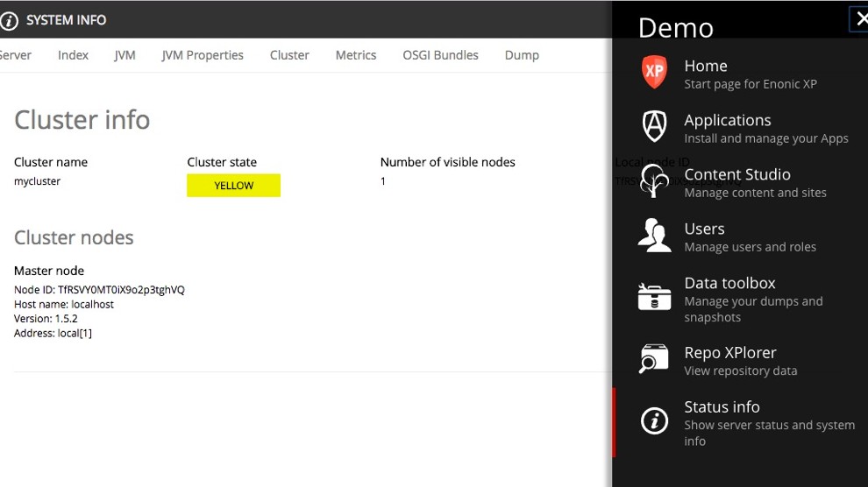Close the Demo launcher panel

[861, 19]
